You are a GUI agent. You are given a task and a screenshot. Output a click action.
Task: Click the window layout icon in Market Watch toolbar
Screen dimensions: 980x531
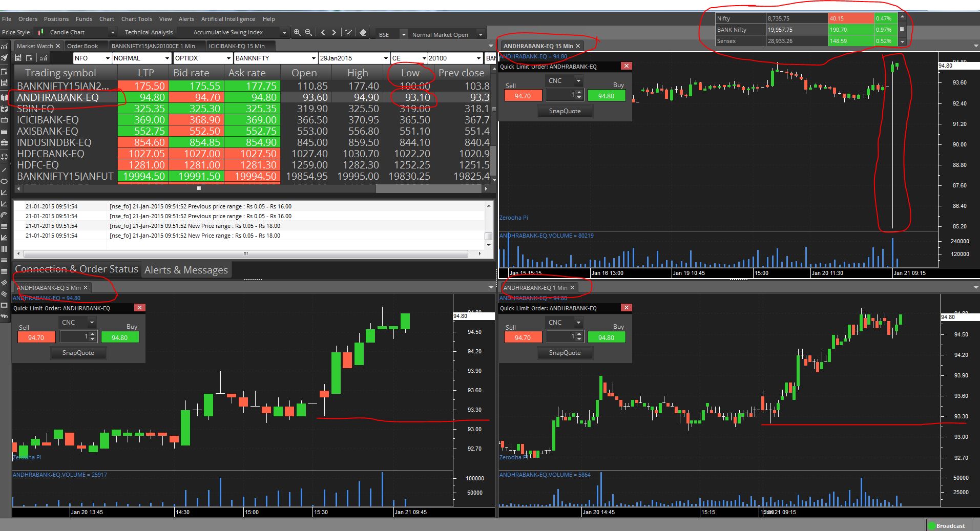[30, 58]
